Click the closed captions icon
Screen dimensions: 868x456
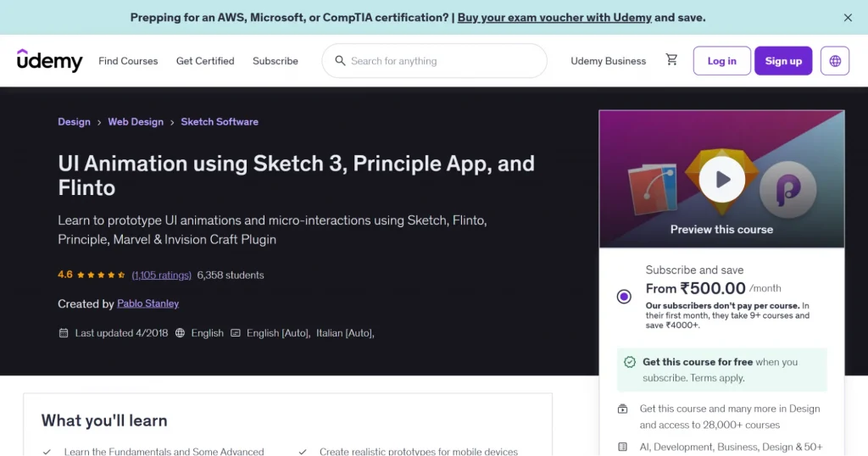tap(236, 333)
